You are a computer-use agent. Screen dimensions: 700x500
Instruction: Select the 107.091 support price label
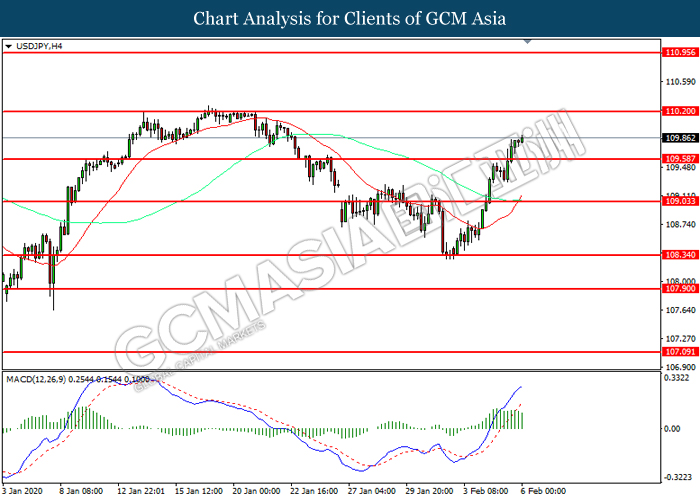[680, 352]
